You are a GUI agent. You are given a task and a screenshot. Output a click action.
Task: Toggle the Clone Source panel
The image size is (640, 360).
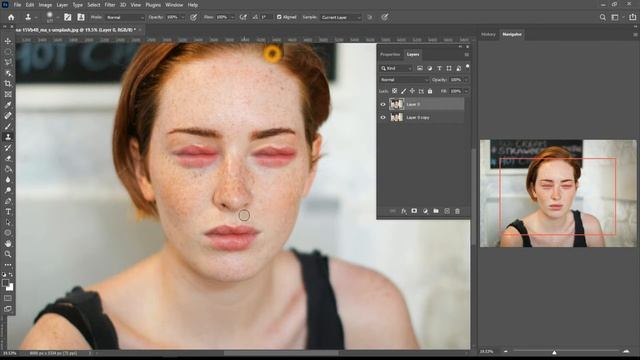81,17
